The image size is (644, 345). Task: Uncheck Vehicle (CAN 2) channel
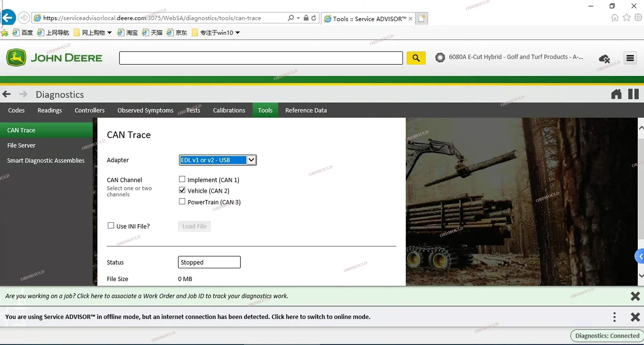pyautogui.click(x=182, y=190)
